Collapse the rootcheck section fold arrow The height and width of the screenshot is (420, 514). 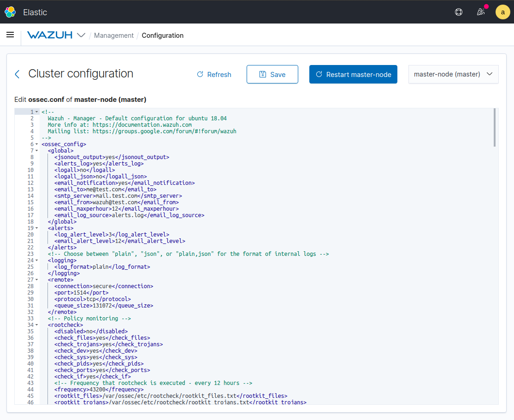pyautogui.click(x=36, y=325)
